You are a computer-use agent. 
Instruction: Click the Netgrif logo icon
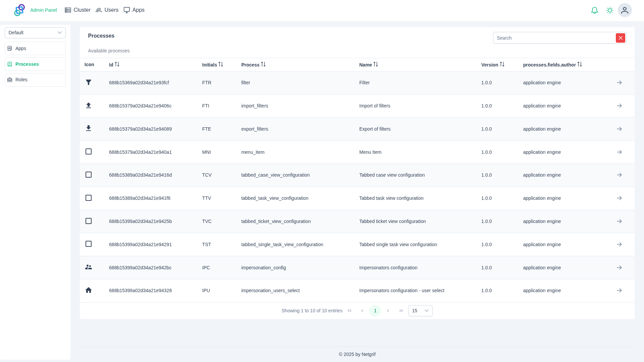pos(19,10)
